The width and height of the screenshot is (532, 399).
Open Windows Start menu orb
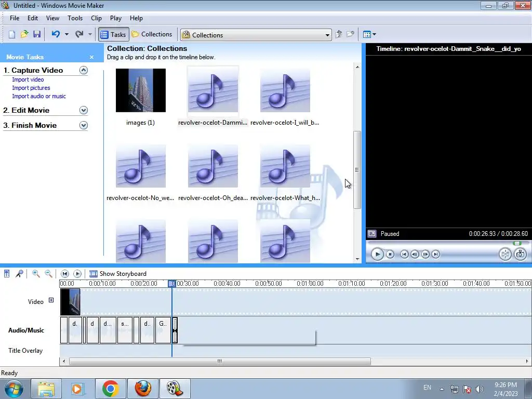[14, 389]
